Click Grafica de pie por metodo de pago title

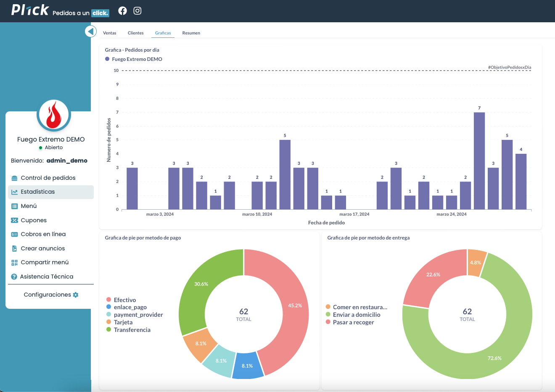(143, 238)
